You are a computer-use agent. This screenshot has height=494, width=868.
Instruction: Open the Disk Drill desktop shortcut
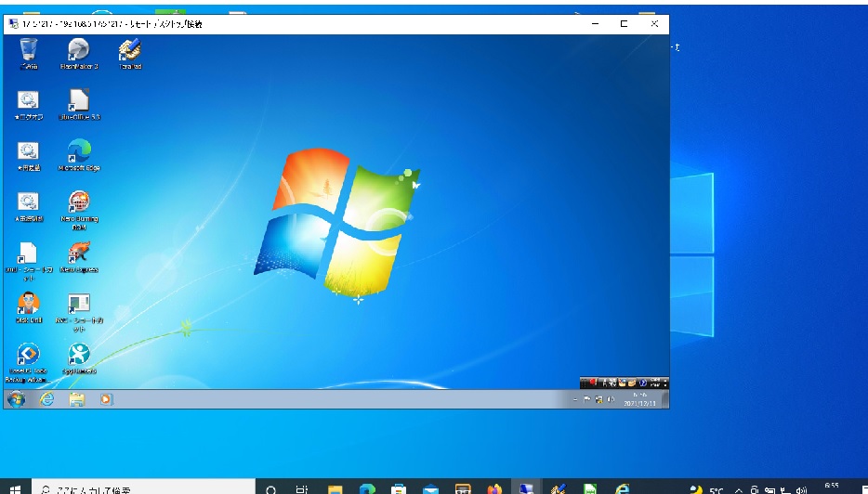[29, 307]
